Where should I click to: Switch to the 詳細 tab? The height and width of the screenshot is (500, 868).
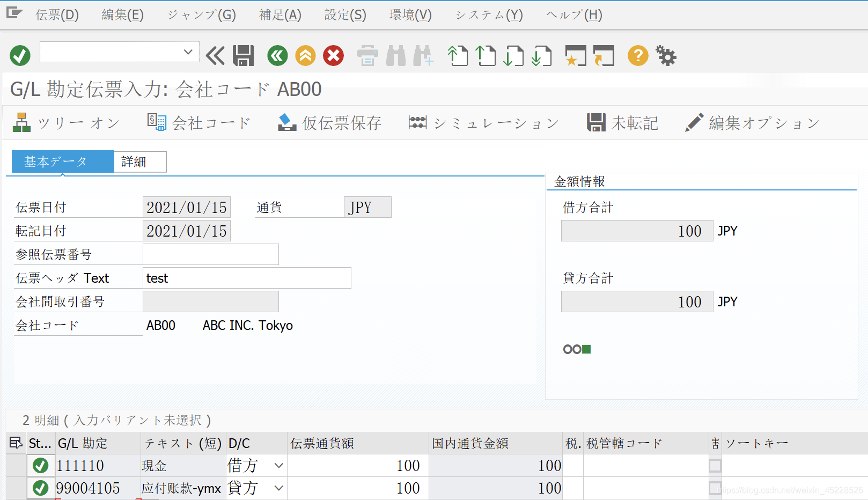coord(140,161)
